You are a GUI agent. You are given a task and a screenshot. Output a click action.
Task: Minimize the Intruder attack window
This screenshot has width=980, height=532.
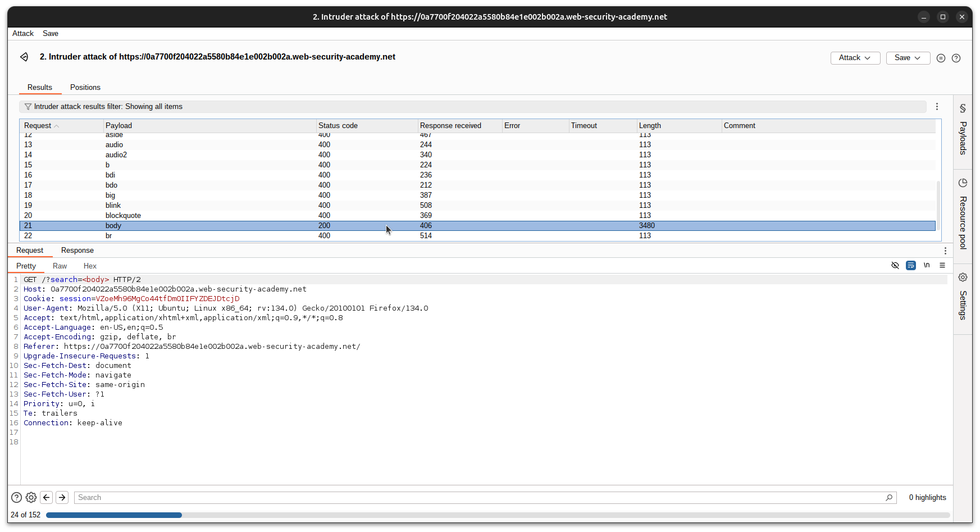click(924, 17)
